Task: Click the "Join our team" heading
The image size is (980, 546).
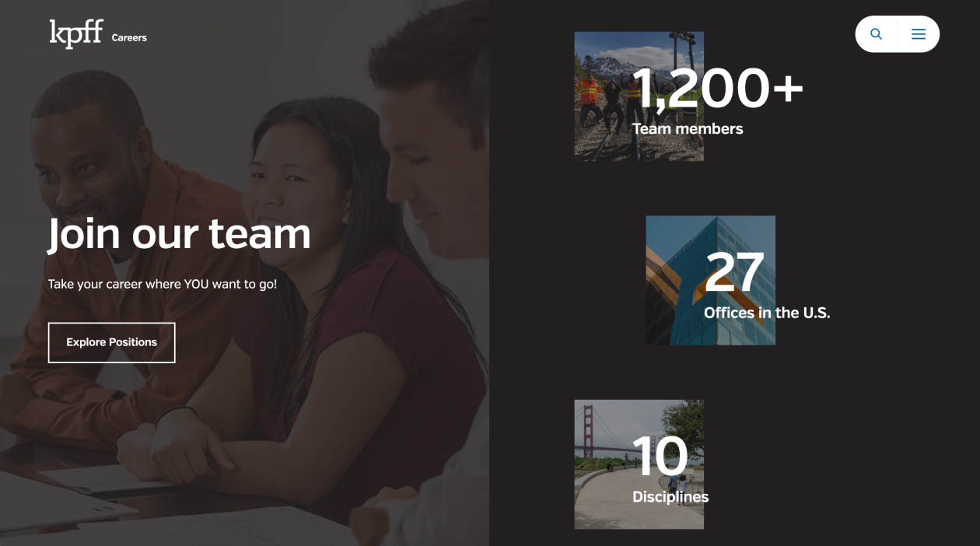Action: point(180,233)
